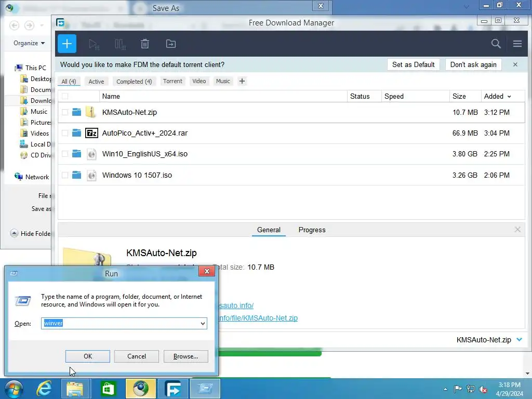Click Set as Default button
Viewport: 532px width, 399px height.
click(x=413, y=64)
